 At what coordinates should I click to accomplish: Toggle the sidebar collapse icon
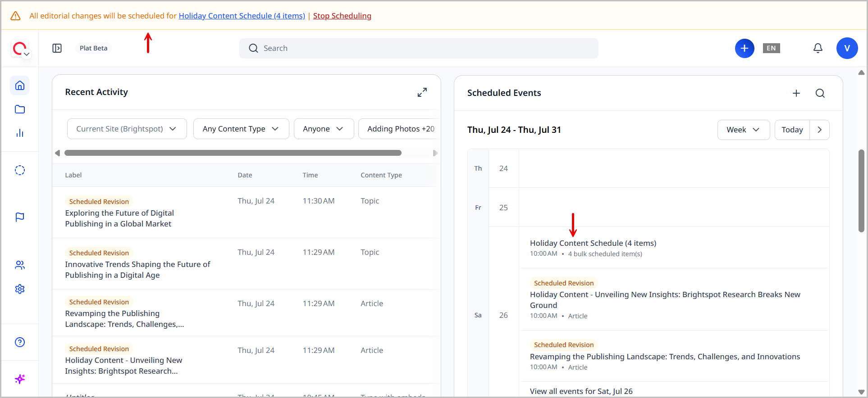(57, 48)
